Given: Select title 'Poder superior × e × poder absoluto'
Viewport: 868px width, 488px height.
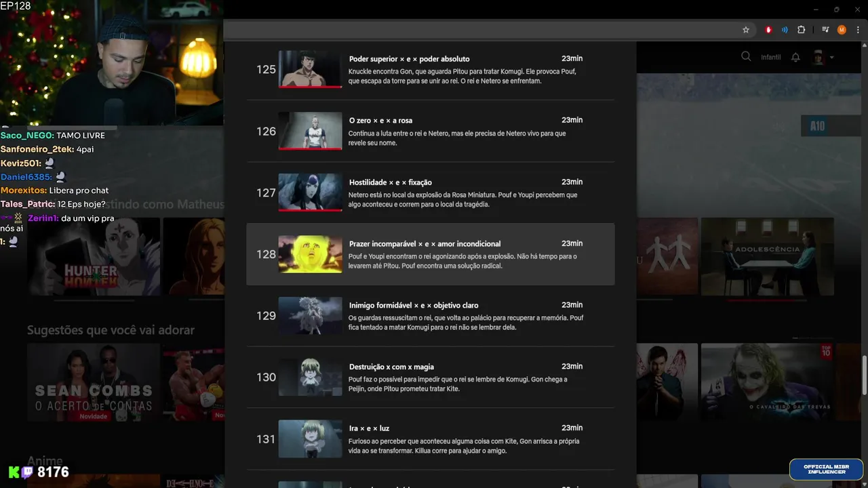Looking at the screenshot, I should coord(409,59).
